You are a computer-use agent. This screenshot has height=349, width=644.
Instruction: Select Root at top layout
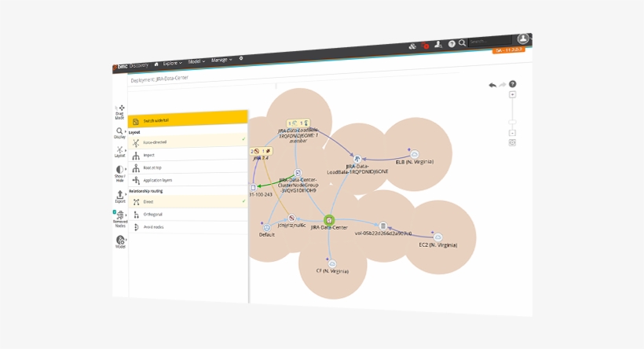click(x=188, y=167)
